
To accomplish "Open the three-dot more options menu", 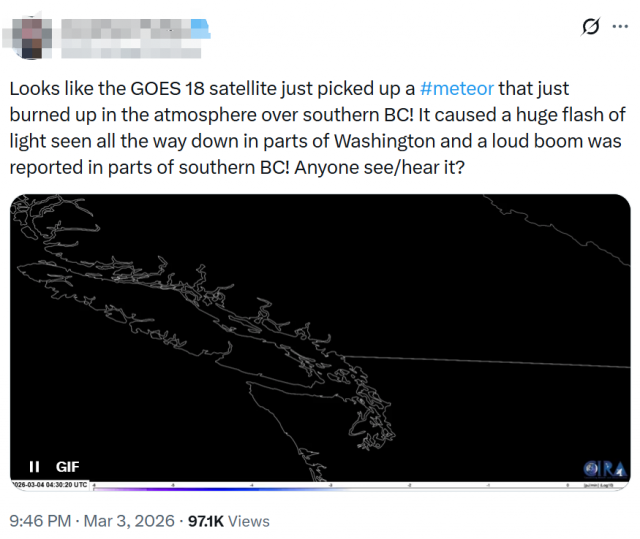I will [620, 26].
